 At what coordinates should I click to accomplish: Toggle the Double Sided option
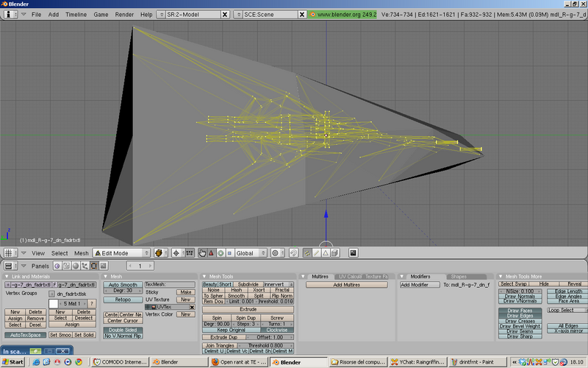[x=122, y=329]
